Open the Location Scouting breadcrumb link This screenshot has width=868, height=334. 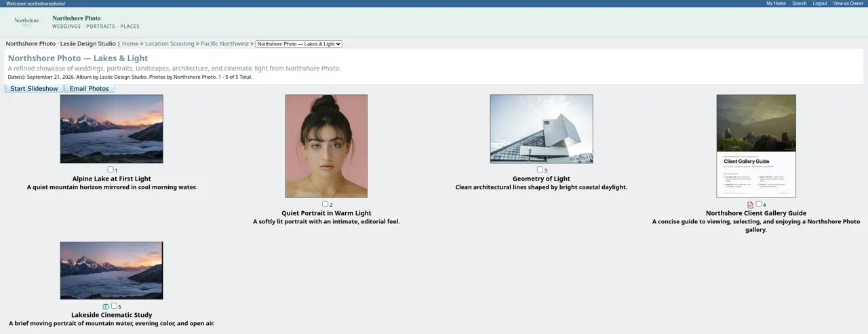[170, 43]
